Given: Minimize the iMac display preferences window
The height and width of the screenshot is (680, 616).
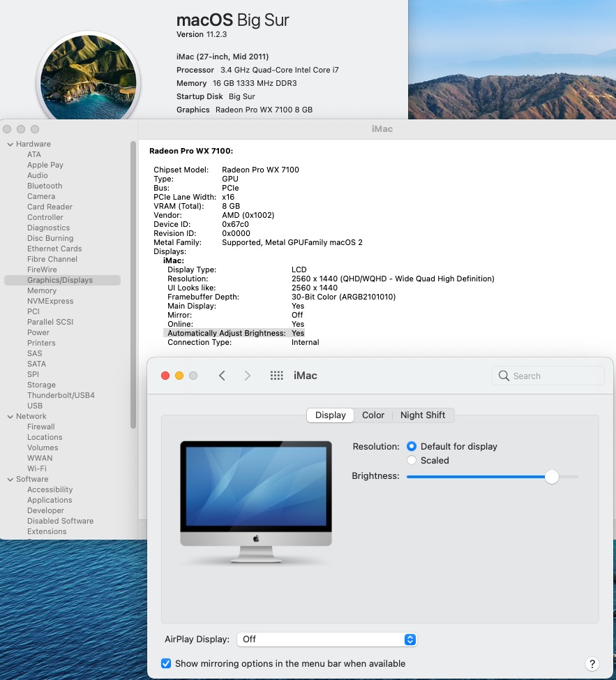Looking at the screenshot, I should tap(179, 376).
